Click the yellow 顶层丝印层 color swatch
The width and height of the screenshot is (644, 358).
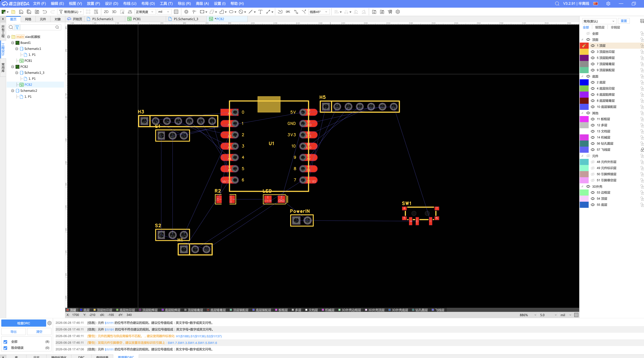point(584,52)
